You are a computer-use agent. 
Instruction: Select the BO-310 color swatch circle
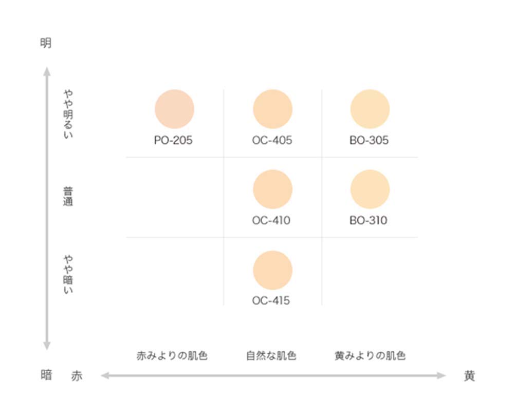pos(370,189)
